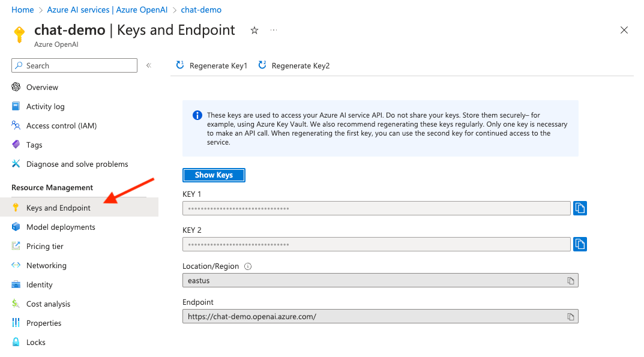The height and width of the screenshot is (357, 644).
Task: Open Cost analysis in the sidebar
Action: pyautogui.click(x=48, y=304)
